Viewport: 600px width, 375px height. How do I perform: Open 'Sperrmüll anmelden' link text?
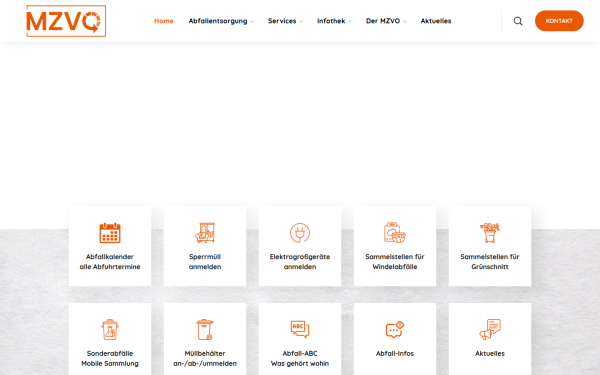205,262
